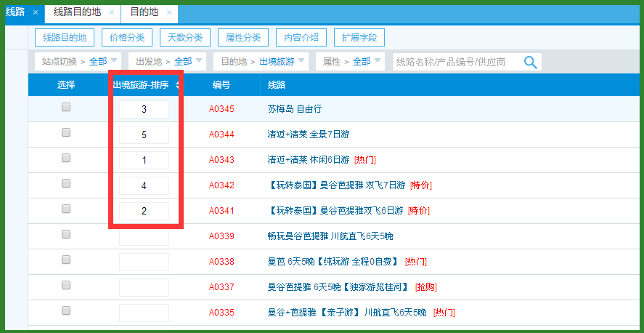Expand the 属性 filter dropdown
The height and width of the screenshot is (333, 644).
pyautogui.click(x=351, y=62)
